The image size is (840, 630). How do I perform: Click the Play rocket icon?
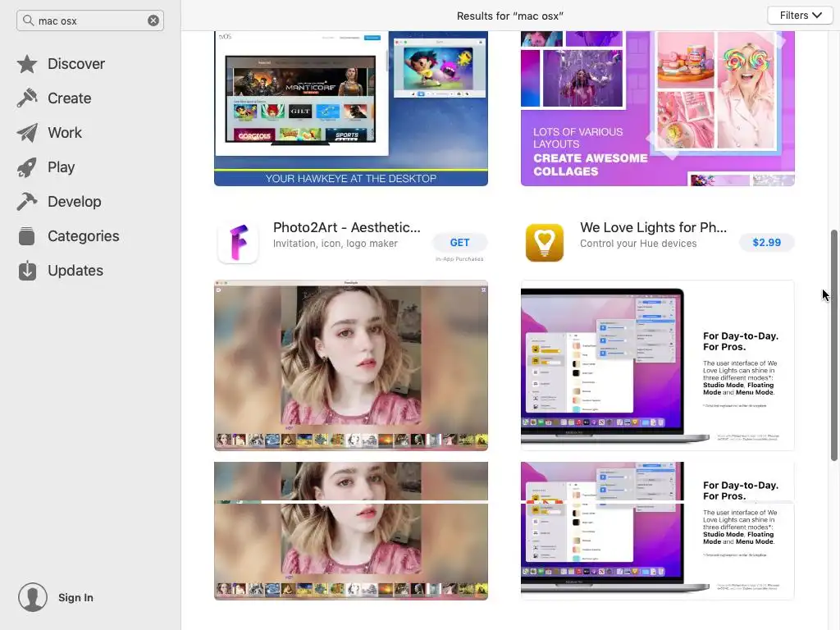coord(27,167)
